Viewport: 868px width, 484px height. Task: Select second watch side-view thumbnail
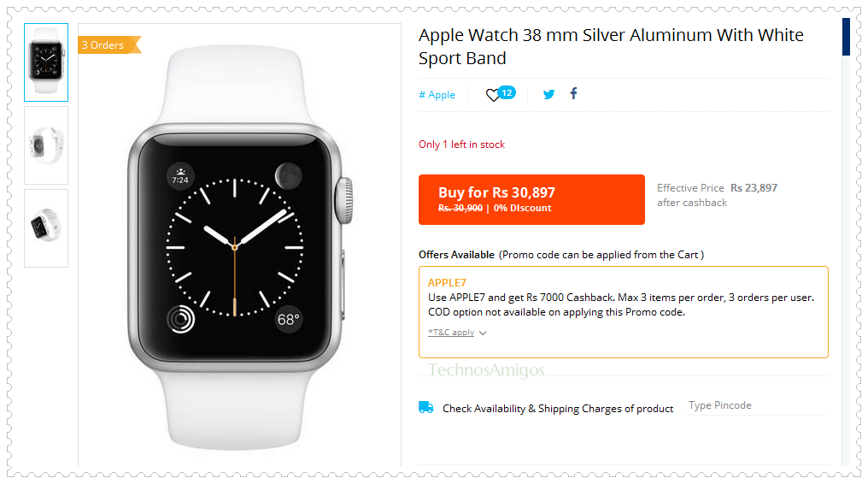(46, 145)
